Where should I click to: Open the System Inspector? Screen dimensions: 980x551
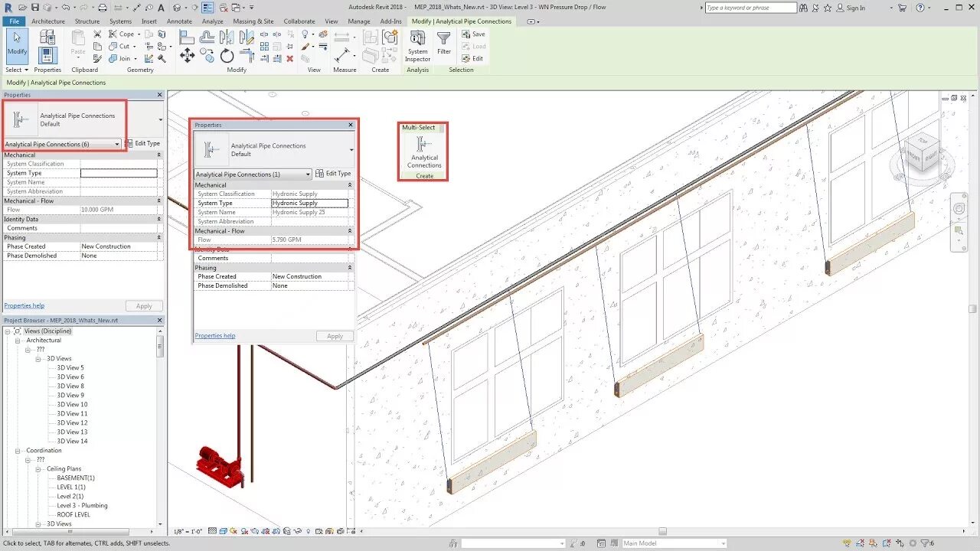417,46
